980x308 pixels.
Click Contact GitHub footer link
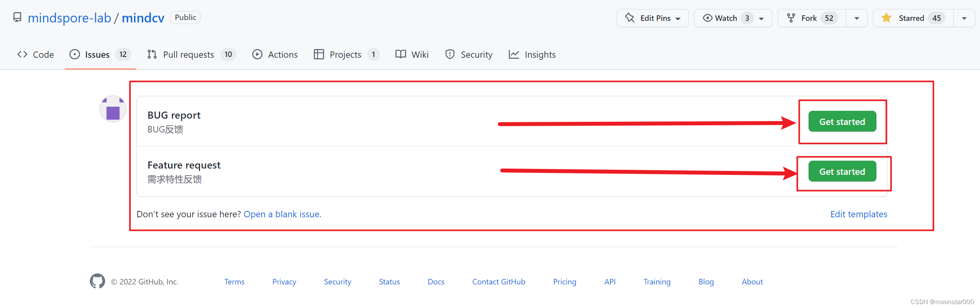coord(499,282)
